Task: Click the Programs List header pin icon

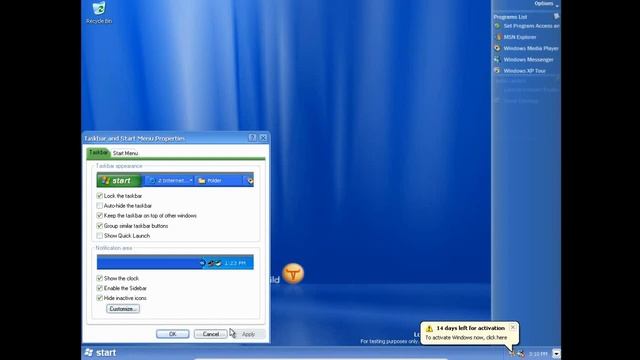Action: tap(556, 16)
